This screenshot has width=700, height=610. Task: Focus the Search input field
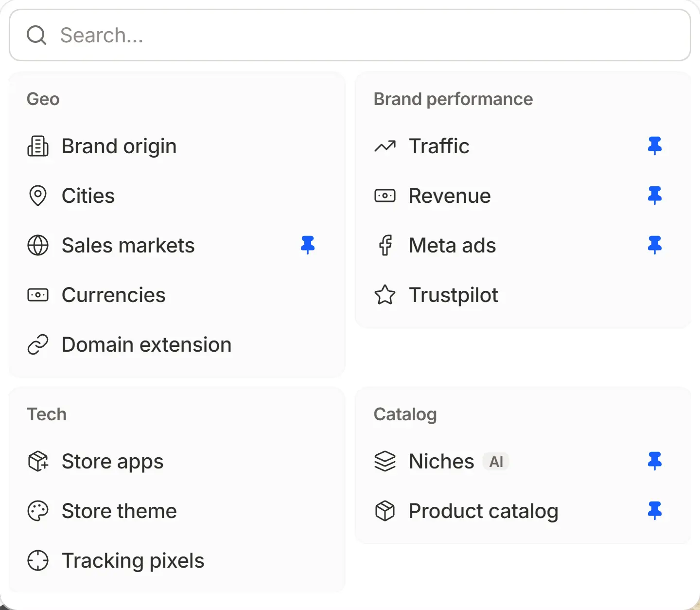tap(350, 35)
